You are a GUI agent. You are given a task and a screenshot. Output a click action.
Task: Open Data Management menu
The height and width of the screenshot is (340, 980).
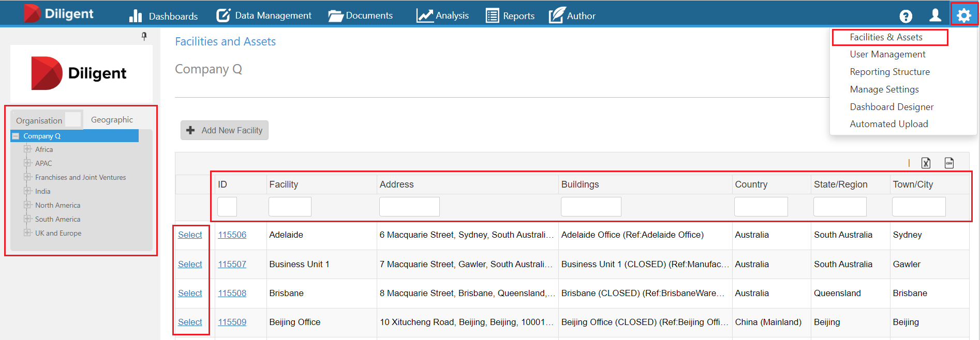click(264, 16)
